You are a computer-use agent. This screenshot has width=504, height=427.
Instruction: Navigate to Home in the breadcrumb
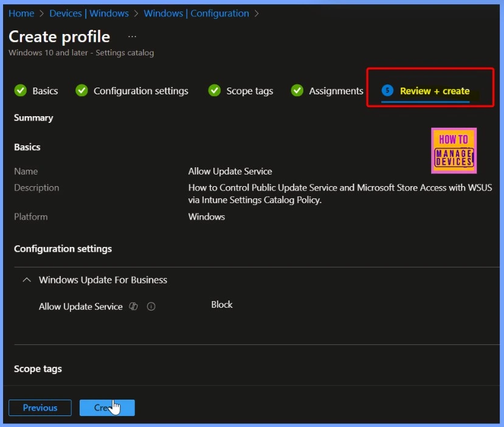pyautogui.click(x=21, y=13)
